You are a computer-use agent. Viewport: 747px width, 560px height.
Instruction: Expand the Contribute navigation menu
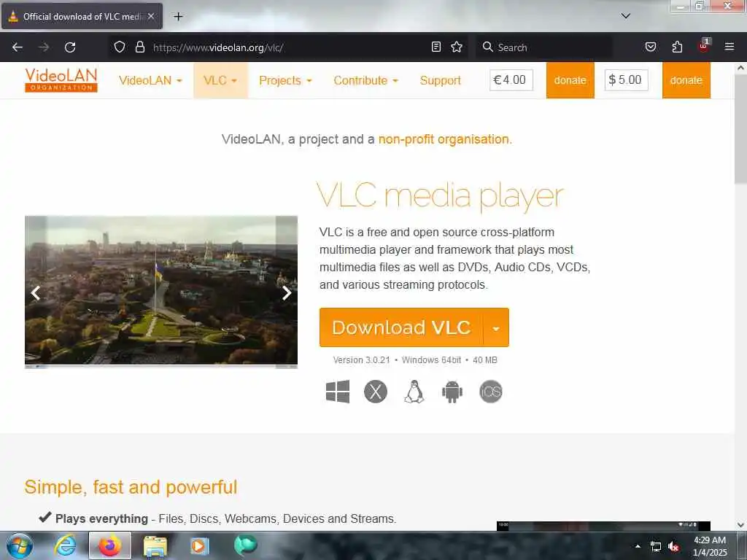click(365, 80)
